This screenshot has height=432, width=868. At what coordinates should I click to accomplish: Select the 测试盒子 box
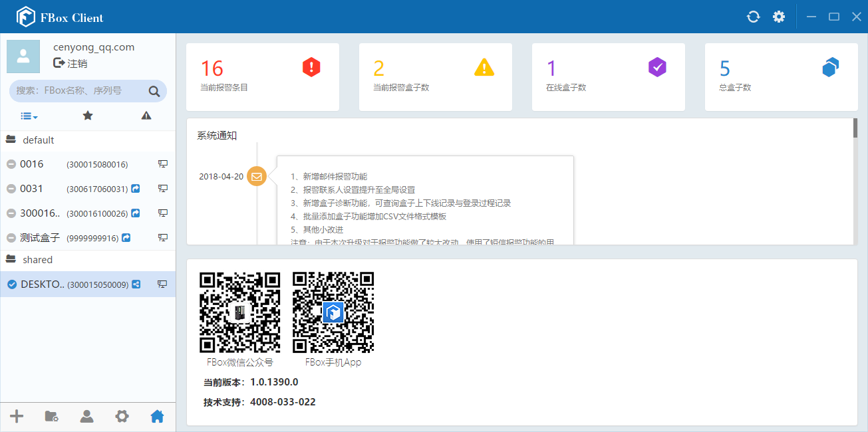[88, 238]
